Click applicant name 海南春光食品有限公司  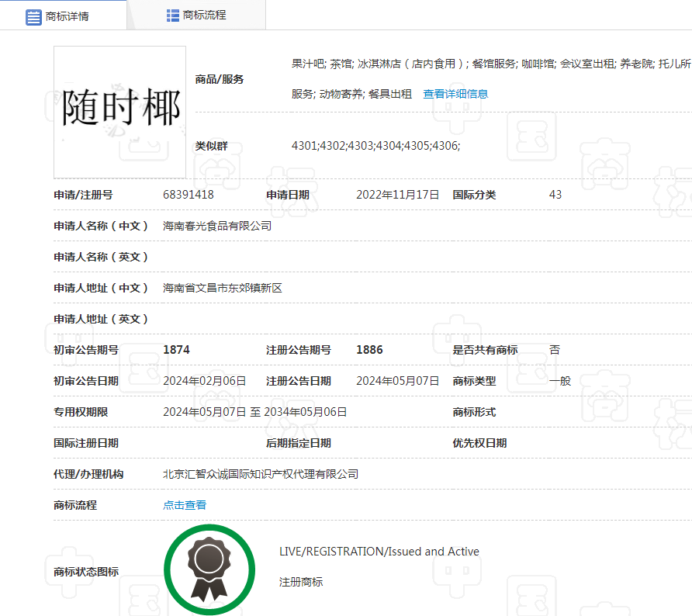(x=217, y=226)
